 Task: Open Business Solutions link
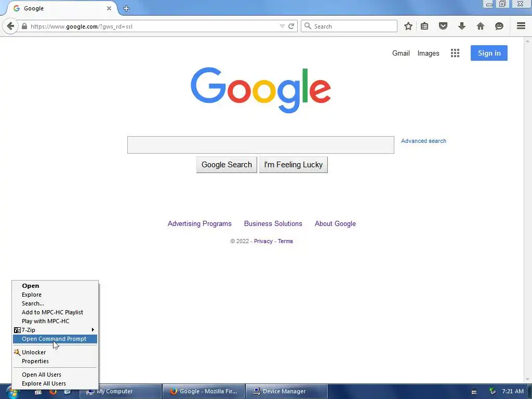click(273, 223)
